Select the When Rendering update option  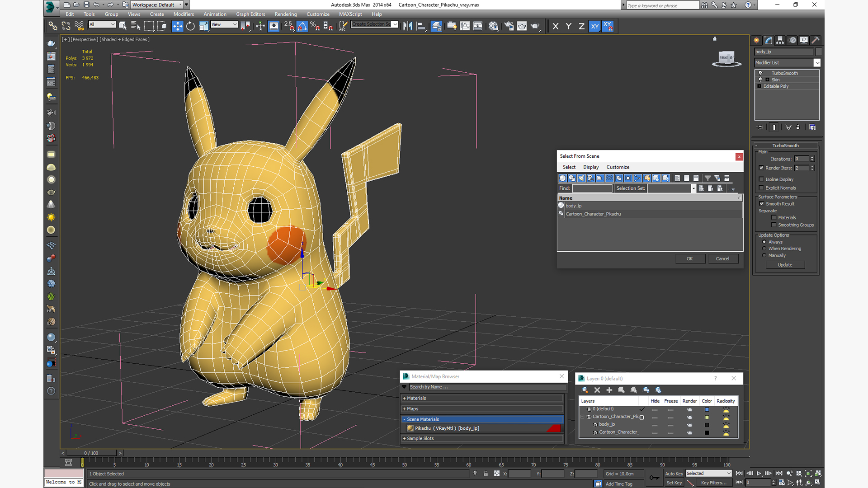pyautogui.click(x=764, y=249)
